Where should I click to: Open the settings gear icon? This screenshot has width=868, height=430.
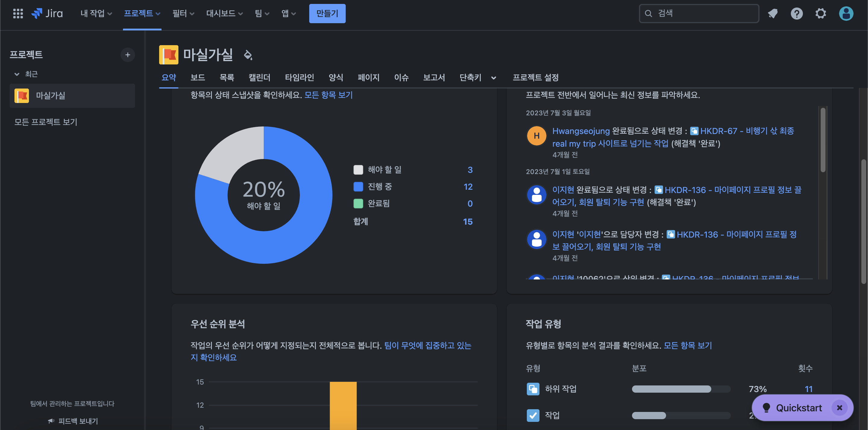[x=820, y=14]
